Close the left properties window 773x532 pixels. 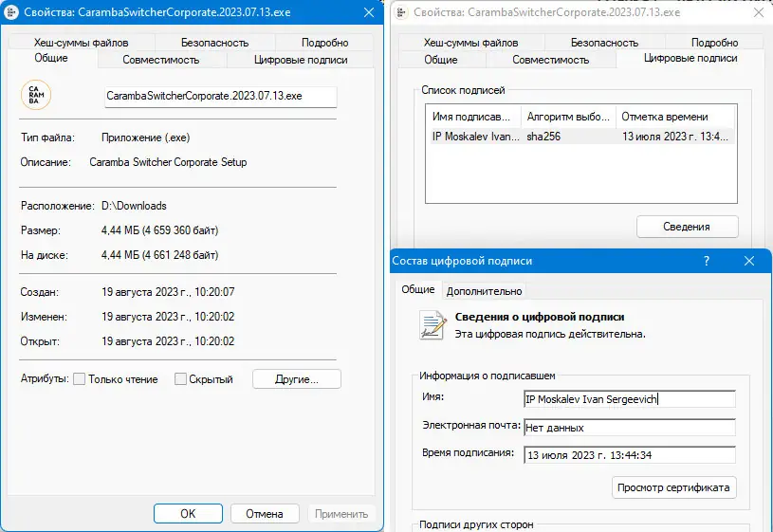(369, 12)
